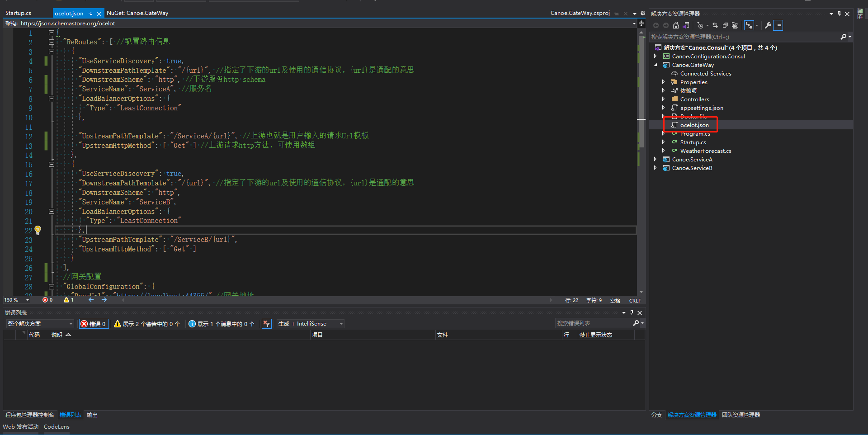Click CRLF line ending indicator
Screen dimensions: 868x435
tap(635, 300)
